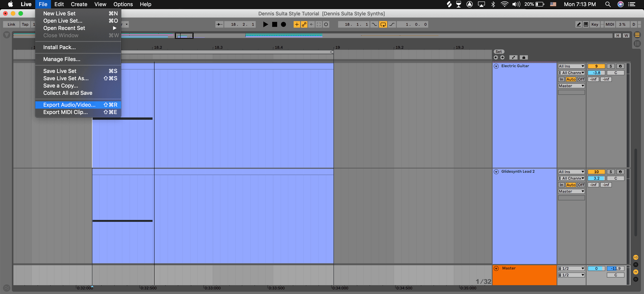Set Electric Guitar monitor to In

pos(561,79)
